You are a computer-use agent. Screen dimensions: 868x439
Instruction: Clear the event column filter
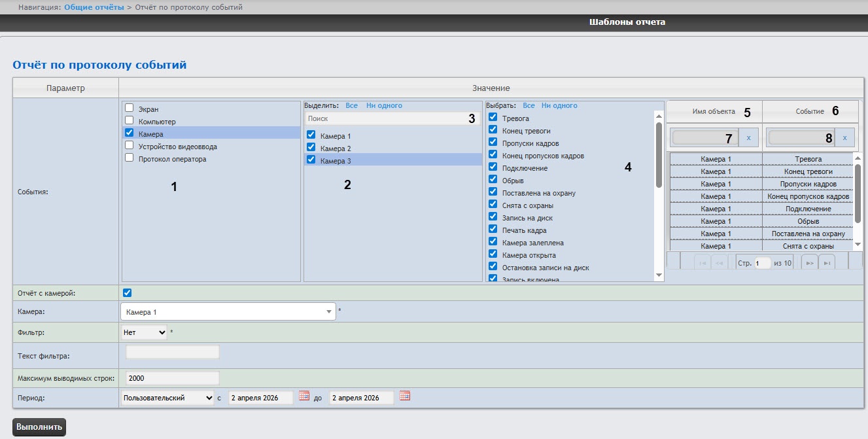pyautogui.click(x=844, y=138)
